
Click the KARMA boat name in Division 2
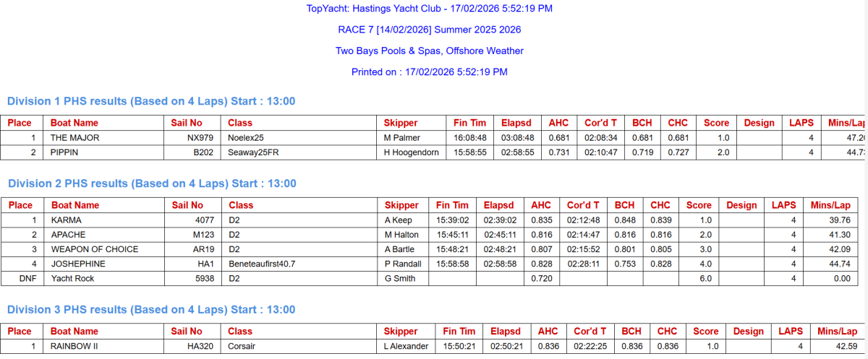pos(66,220)
